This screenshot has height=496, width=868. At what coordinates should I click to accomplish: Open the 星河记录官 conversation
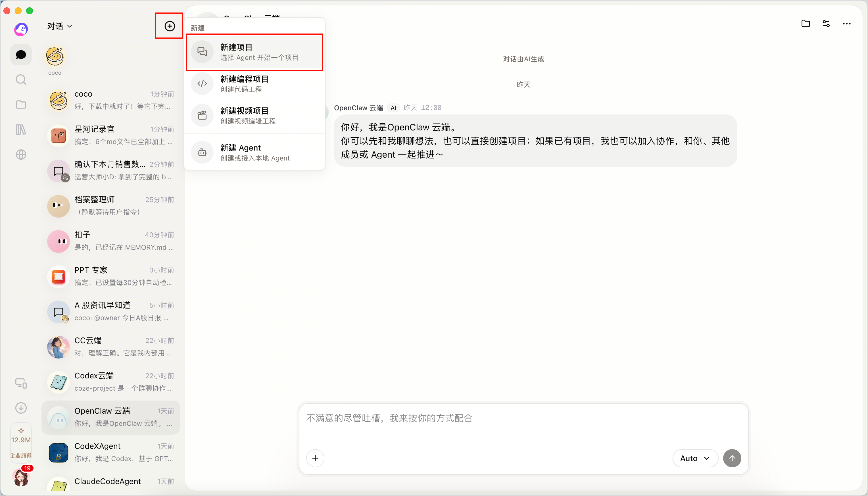[111, 135]
